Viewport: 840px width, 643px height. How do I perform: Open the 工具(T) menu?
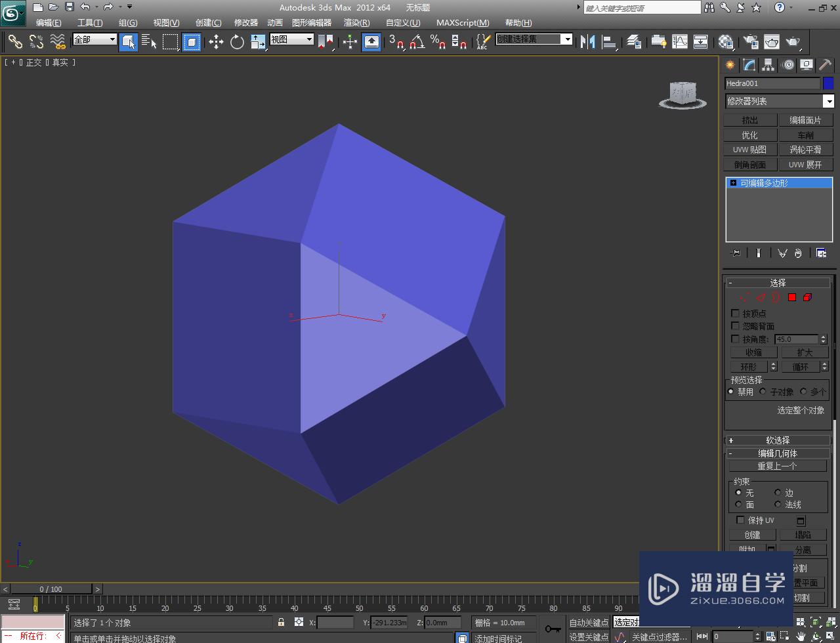point(90,22)
